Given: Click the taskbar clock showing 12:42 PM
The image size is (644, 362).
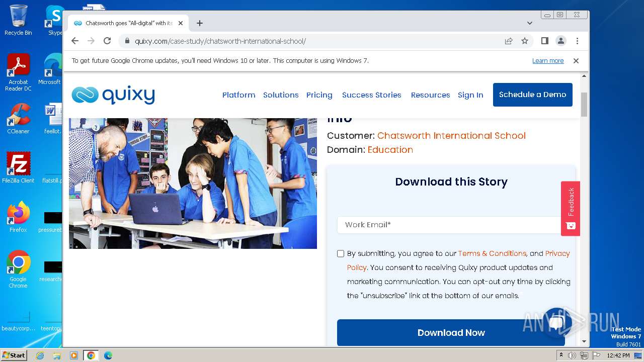Looking at the screenshot, I should pos(618,355).
